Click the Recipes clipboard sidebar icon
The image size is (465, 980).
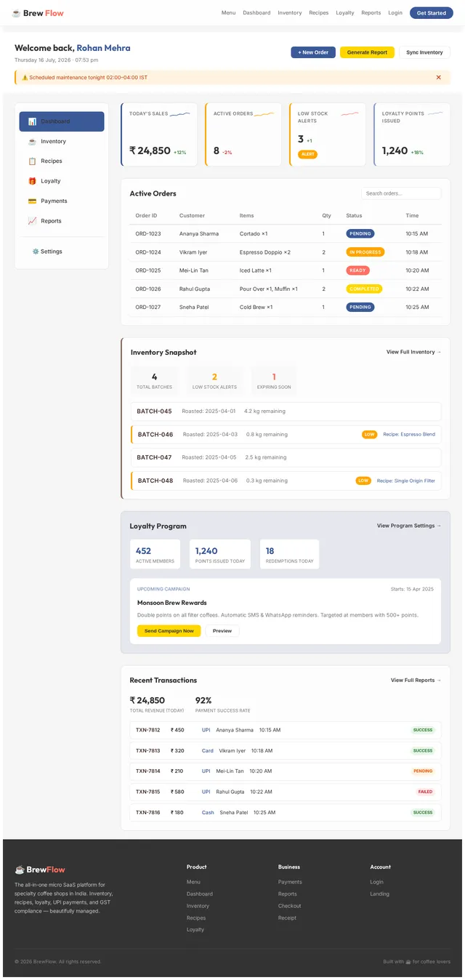[x=32, y=161]
